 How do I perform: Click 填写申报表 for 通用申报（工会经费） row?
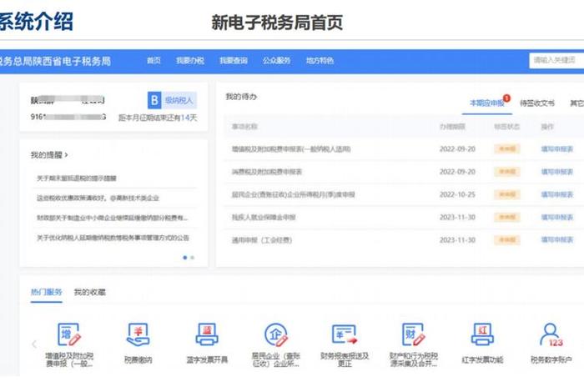click(556, 239)
